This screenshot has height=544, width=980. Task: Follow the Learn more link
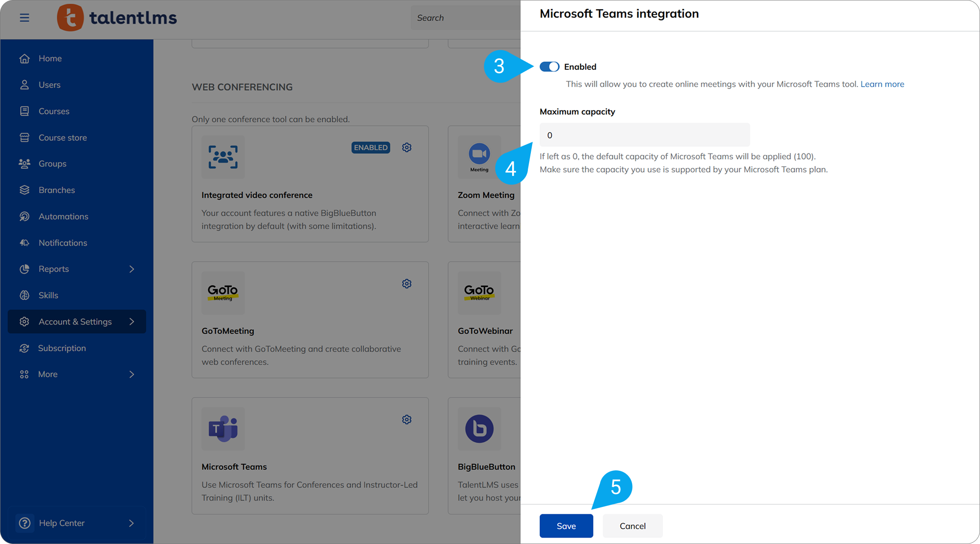(882, 84)
